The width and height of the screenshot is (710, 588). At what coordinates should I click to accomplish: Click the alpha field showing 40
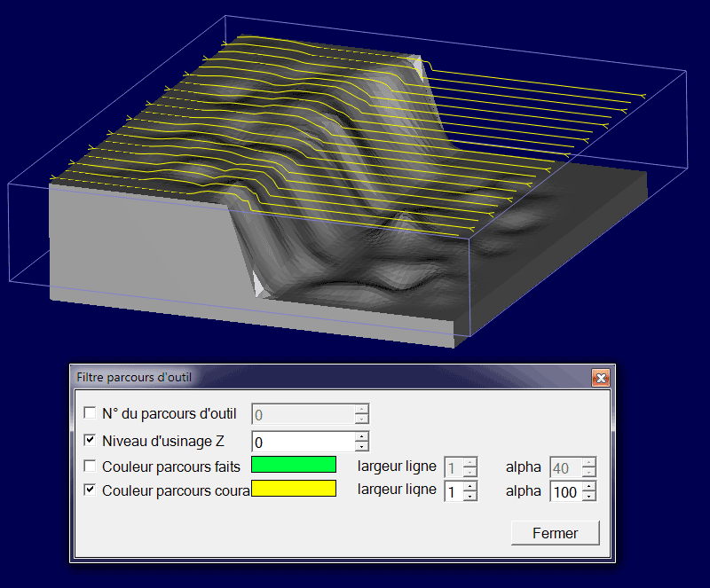point(566,467)
